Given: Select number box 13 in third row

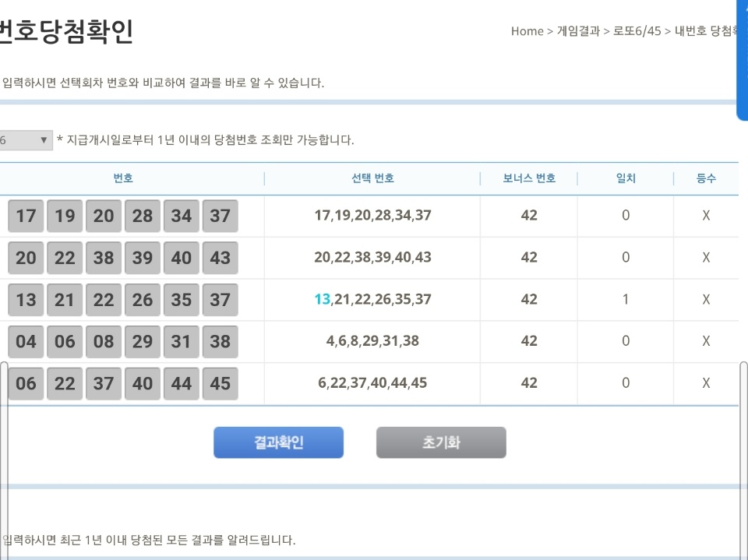Looking at the screenshot, I should point(26,300).
